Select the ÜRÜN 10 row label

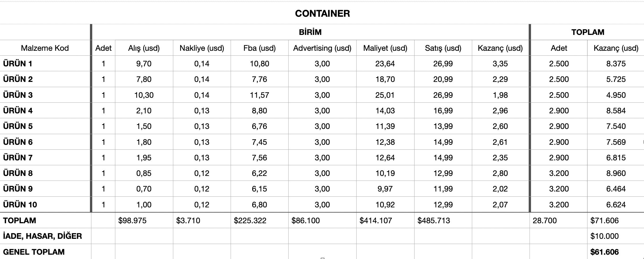pos(20,204)
